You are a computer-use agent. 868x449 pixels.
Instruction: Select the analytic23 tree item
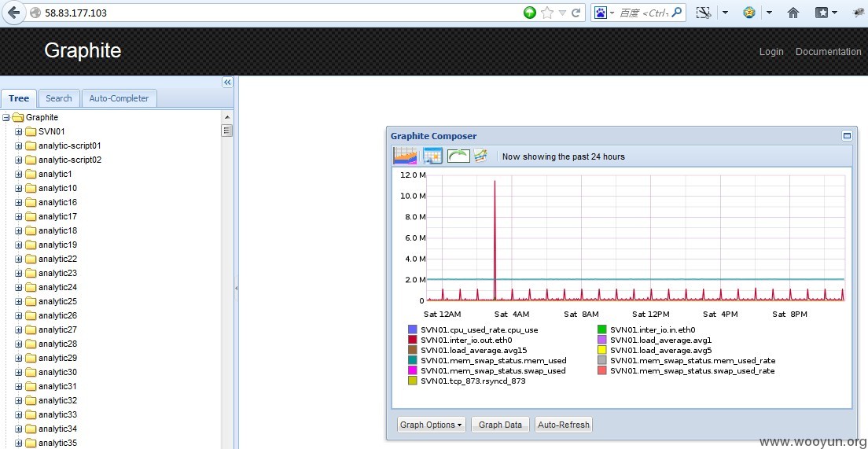pyautogui.click(x=57, y=273)
